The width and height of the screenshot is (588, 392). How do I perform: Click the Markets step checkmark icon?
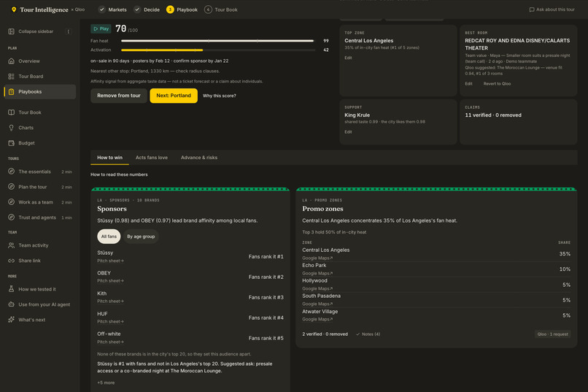(101, 9)
